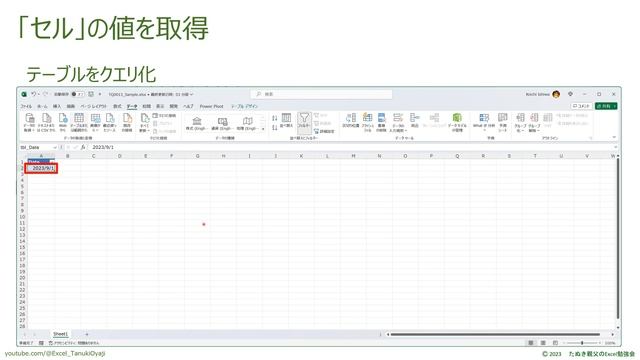Viewport: 640px width, 360px height.
Task: Add a new sheet with plus button
Action: coord(87,334)
